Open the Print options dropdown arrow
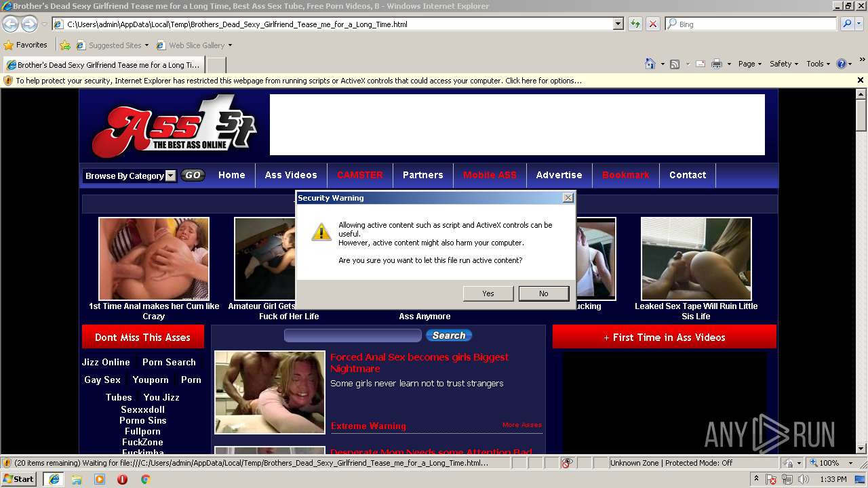This screenshot has width=868, height=488. coord(729,64)
